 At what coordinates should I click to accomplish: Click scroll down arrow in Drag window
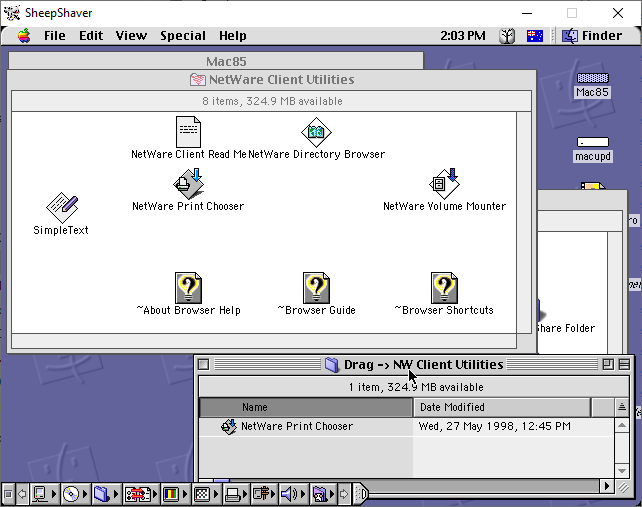[x=622, y=471]
